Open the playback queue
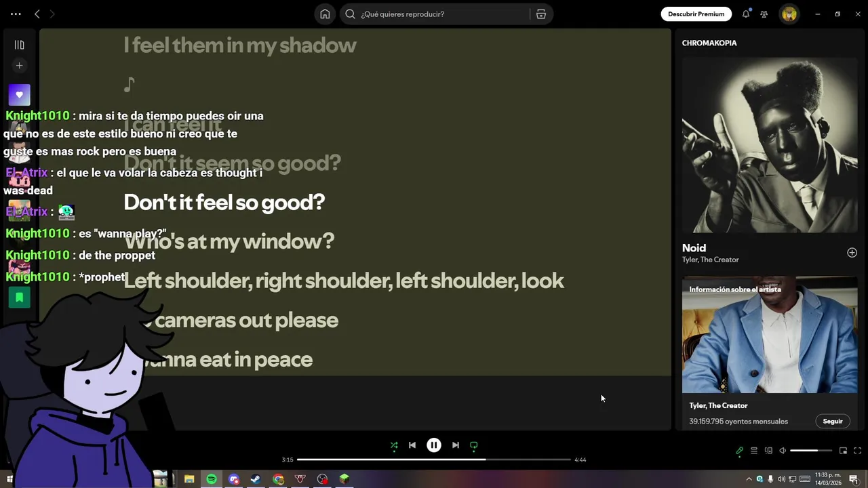868x488 pixels. (x=753, y=451)
